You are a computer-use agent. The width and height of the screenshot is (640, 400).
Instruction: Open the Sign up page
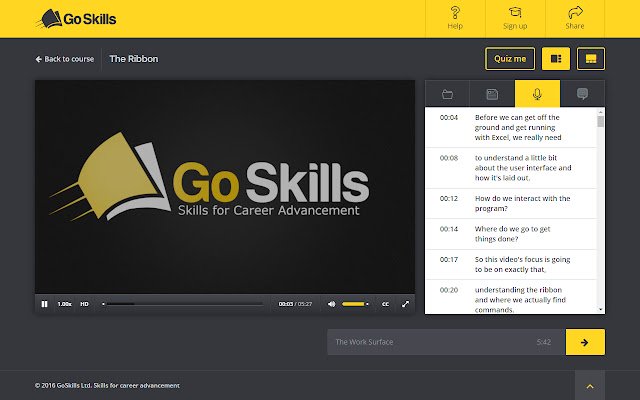515,19
